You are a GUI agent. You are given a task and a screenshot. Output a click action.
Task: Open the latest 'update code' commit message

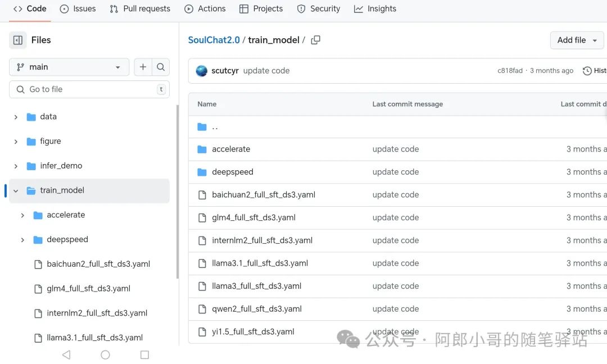(x=266, y=71)
